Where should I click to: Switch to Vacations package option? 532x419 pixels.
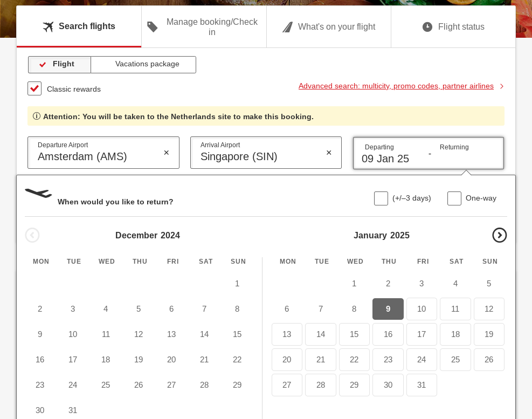tap(143, 65)
